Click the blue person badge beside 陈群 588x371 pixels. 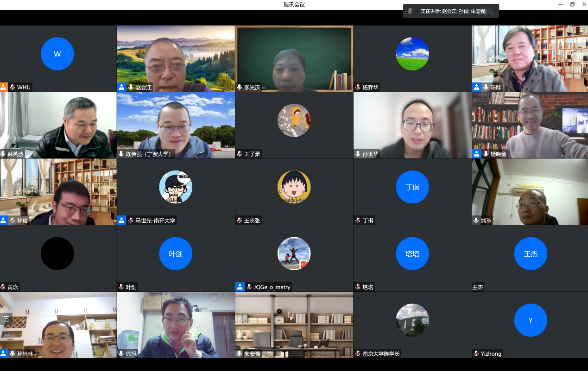click(x=476, y=87)
